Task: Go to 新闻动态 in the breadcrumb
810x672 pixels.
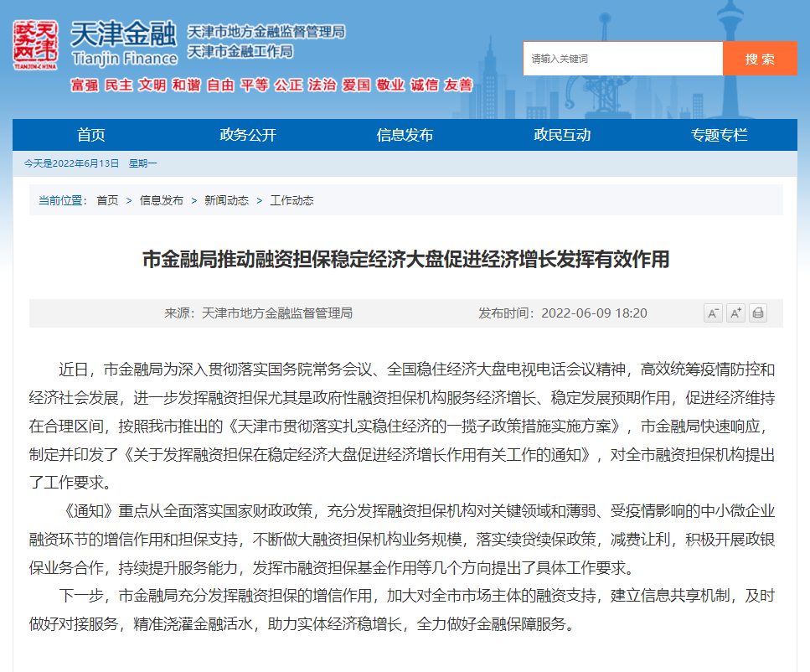Action: tap(226, 200)
